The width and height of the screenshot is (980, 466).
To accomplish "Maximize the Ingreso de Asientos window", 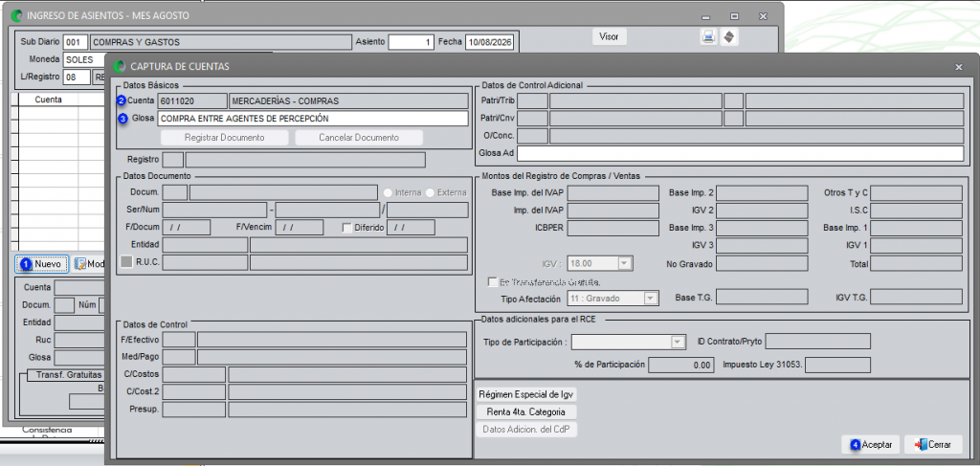I will coord(734,16).
